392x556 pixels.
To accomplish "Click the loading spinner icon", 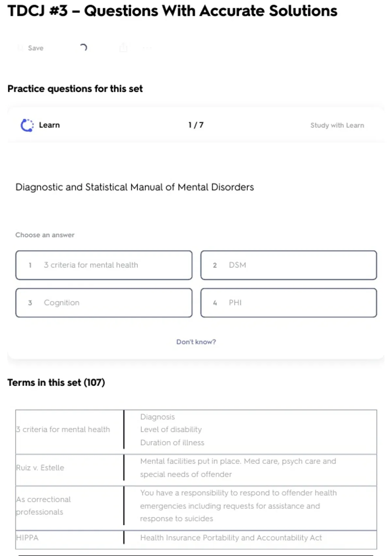I will pos(84,48).
